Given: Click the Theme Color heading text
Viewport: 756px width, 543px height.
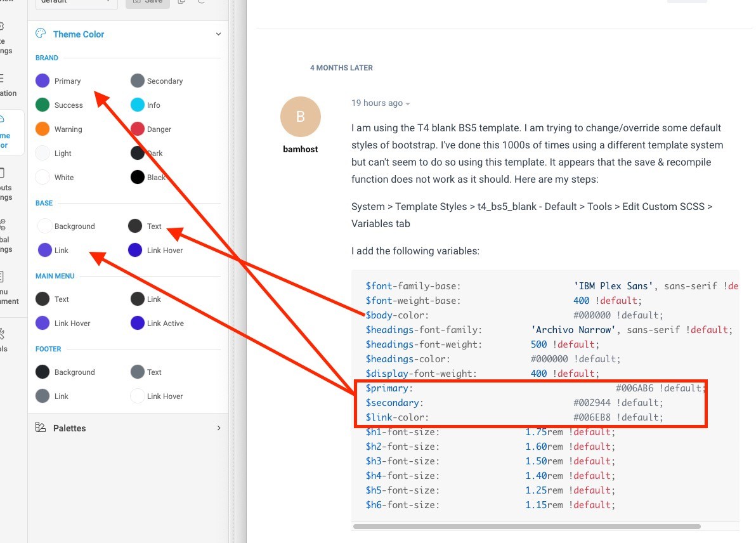Looking at the screenshot, I should pos(79,34).
